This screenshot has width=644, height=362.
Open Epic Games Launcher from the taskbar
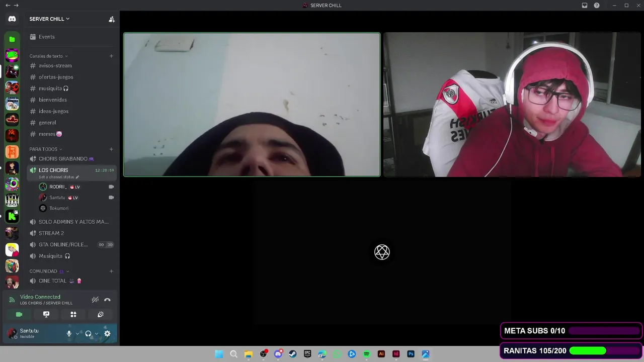307,354
